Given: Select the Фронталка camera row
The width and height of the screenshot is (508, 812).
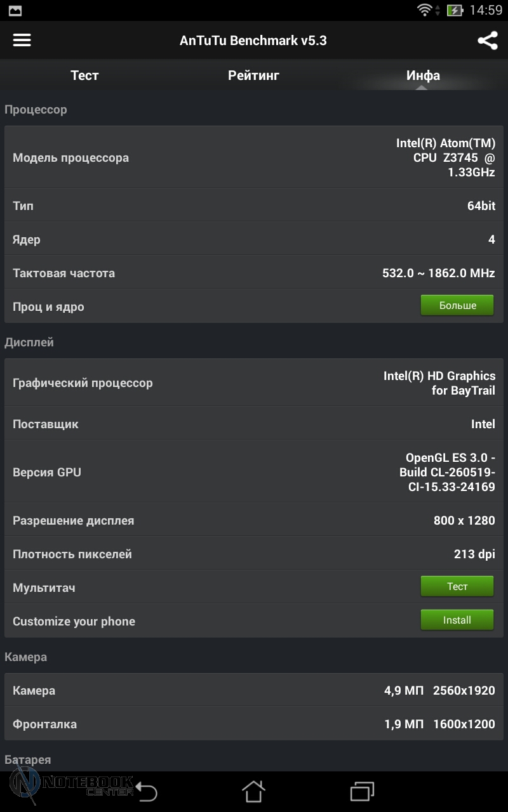Looking at the screenshot, I should 254,724.
